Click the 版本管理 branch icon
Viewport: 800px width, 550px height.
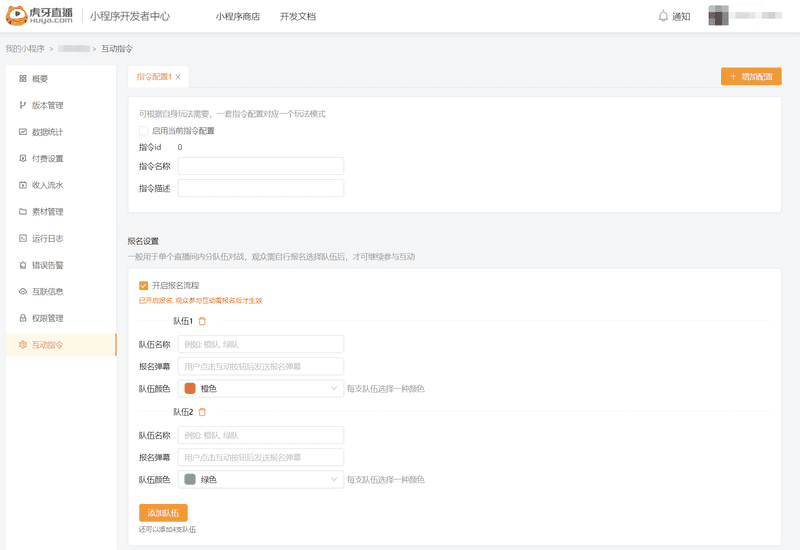click(x=23, y=105)
